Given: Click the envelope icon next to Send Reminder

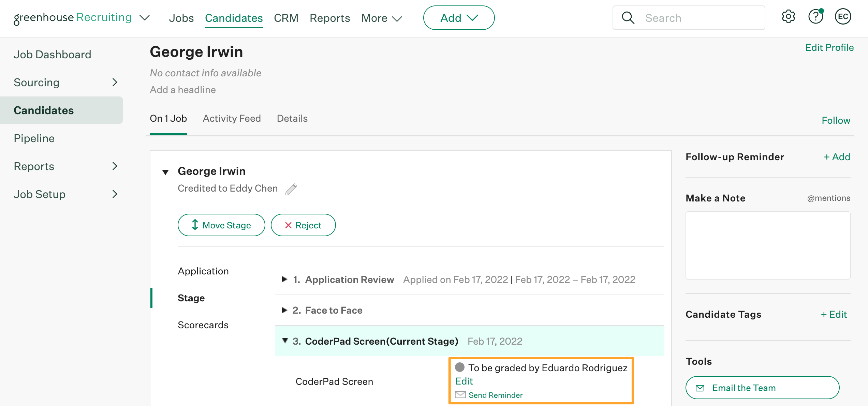Looking at the screenshot, I should coord(460,395).
